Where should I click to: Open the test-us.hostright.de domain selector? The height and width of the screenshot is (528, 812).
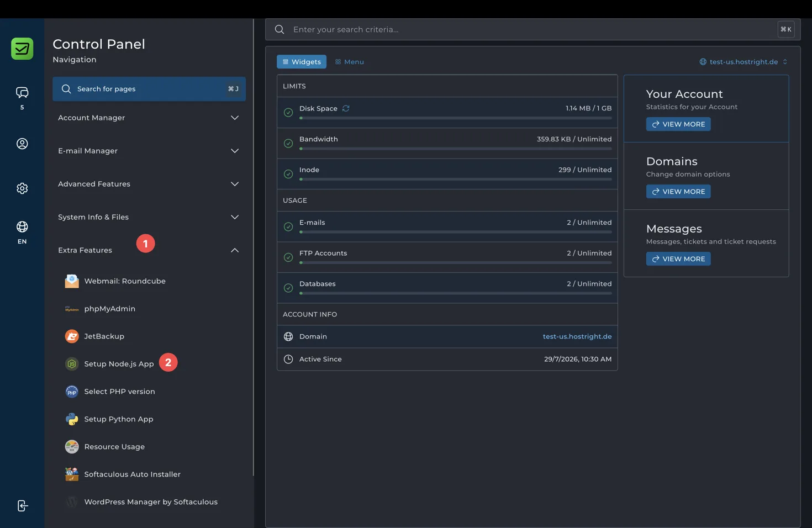click(744, 62)
